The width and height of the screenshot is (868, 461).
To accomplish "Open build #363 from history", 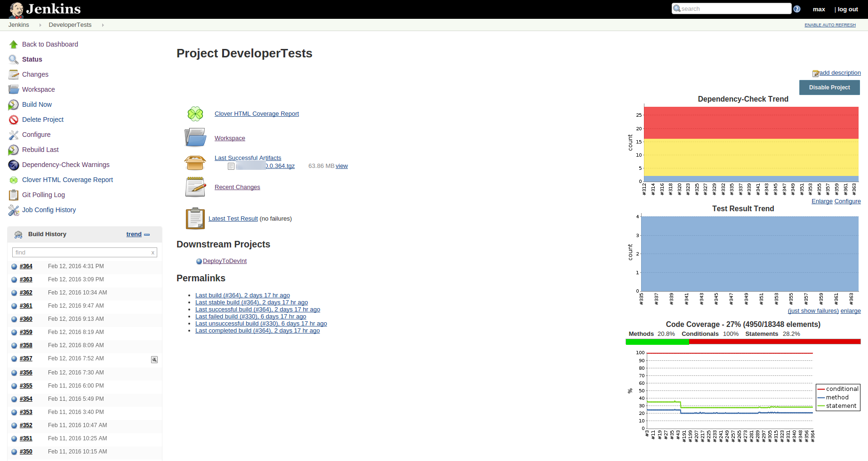I will (26, 279).
